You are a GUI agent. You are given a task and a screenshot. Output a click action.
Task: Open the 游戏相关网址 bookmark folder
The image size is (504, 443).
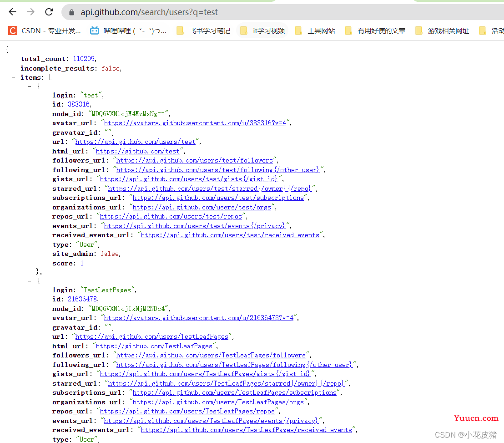point(442,31)
